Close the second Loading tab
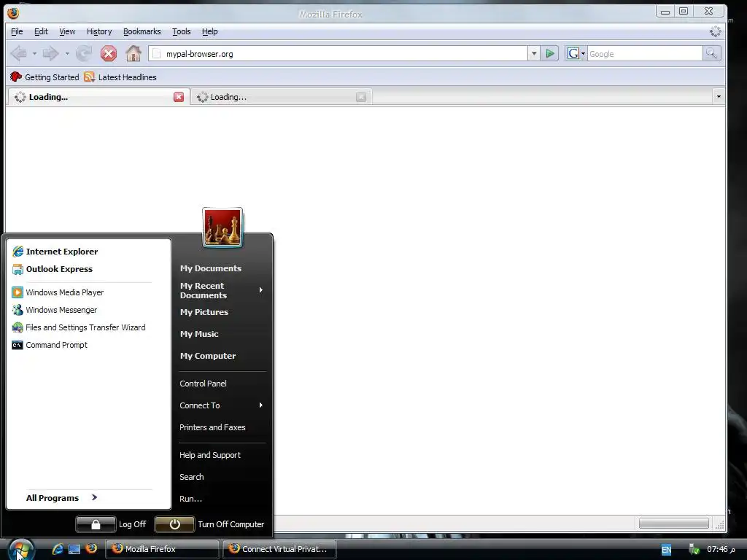This screenshot has height=560, width=747. coord(361,97)
